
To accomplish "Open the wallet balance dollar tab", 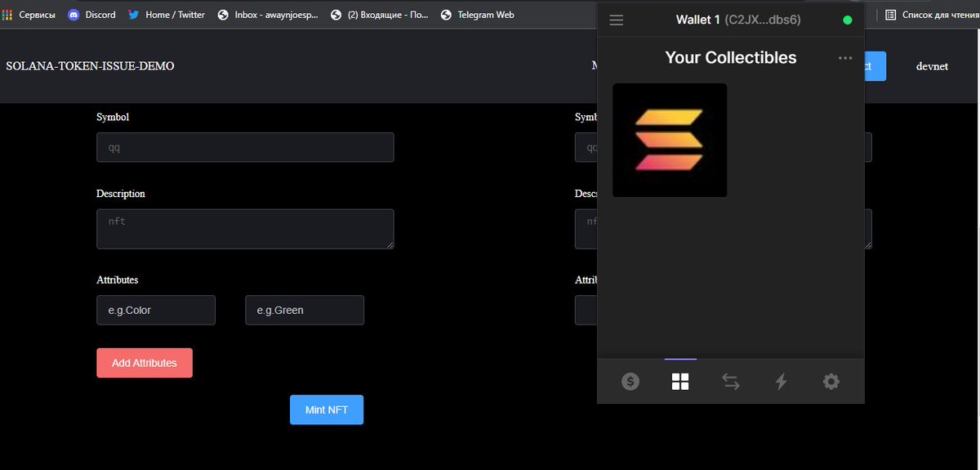I will 630,381.
